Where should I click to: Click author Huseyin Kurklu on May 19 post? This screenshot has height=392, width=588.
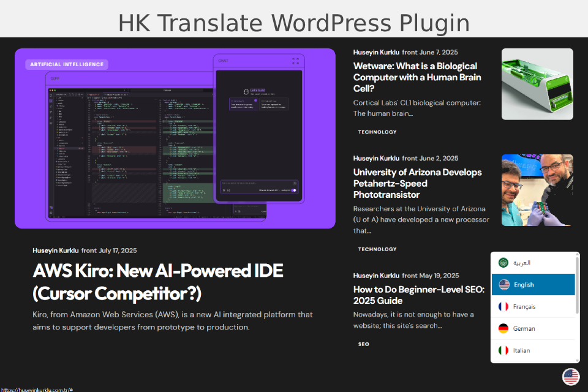(376, 276)
